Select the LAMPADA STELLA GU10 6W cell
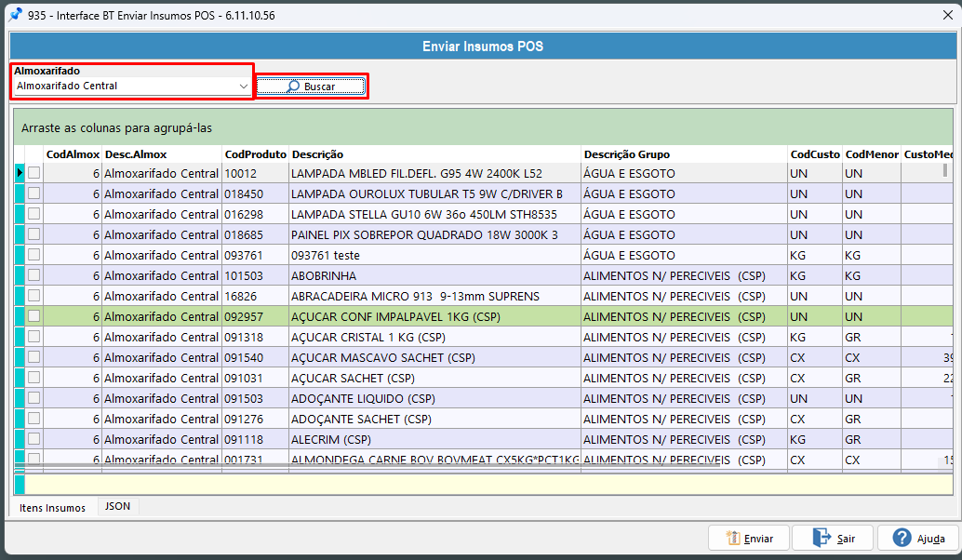The image size is (962, 560). (434, 214)
